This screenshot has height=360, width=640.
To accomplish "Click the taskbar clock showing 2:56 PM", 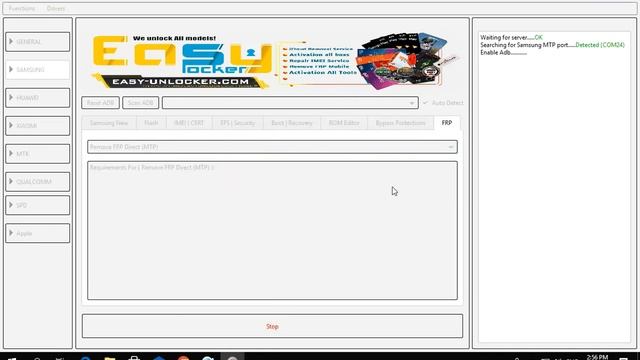I will pyautogui.click(x=597, y=357).
